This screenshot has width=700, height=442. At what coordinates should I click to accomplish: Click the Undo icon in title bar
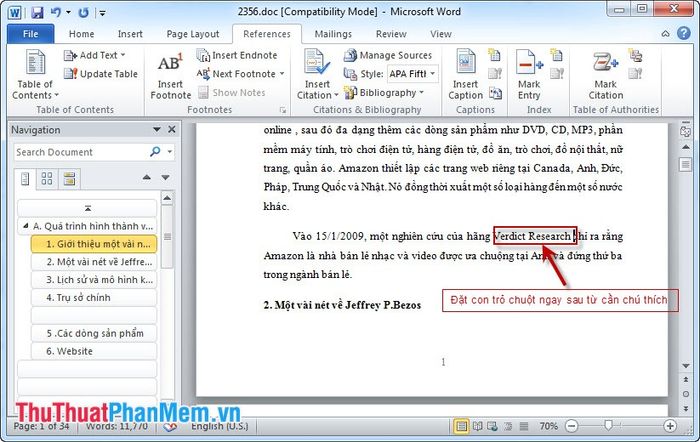(56, 12)
